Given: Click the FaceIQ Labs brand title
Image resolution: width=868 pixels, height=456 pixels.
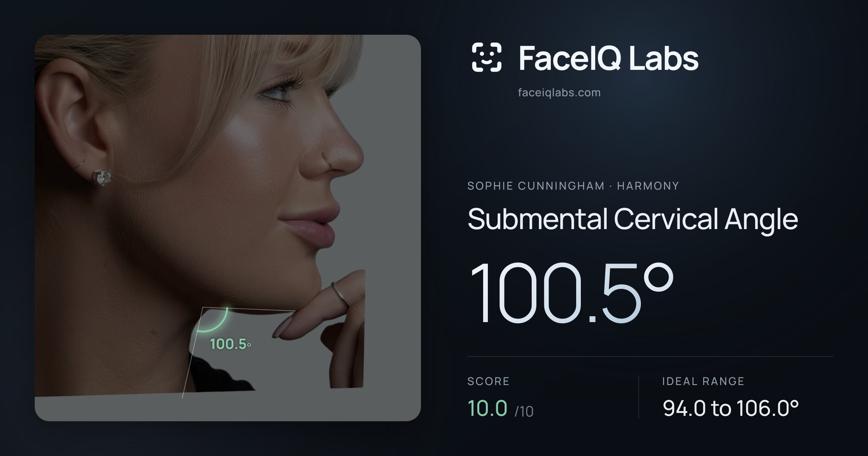Looking at the screenshot, I should point(608,58).
